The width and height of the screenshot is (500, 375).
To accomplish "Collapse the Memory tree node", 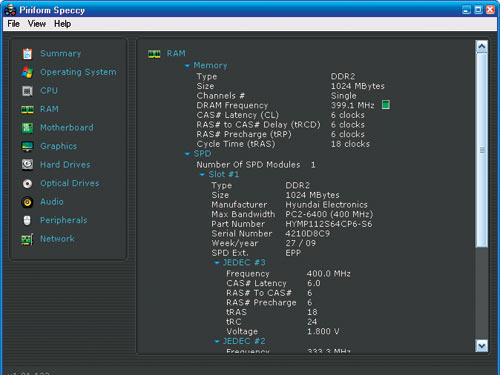I will tap(187, 66).
